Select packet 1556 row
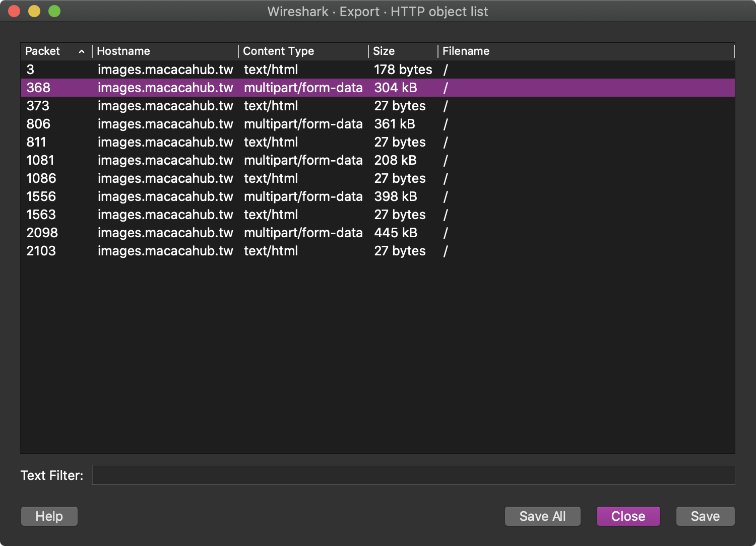This screenshot has width=756, height=546. click(x=377, y=196)
